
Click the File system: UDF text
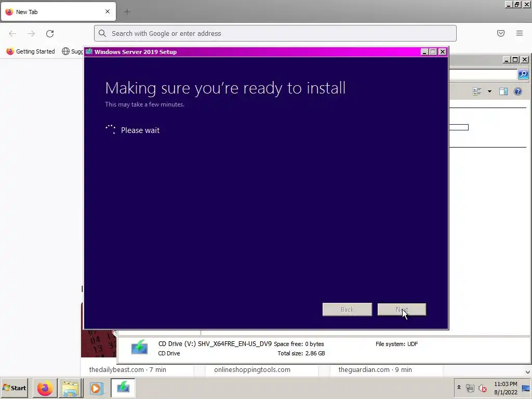(x=396, y=344)
